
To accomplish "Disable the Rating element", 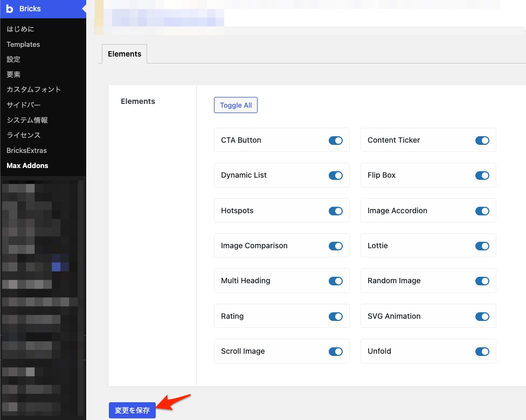I will click(336, 316).
